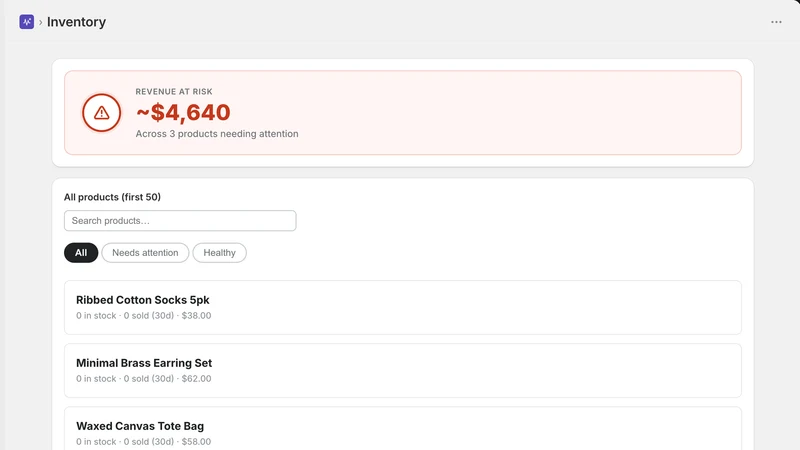
Task: Click the Inventory page title
Action: 77,22
